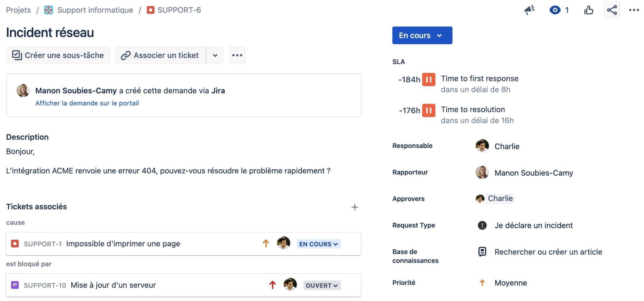The width and height of the screenshot is (644, 301).
Task: Click Créer une sous-tâche button
Action: point(58,55)
